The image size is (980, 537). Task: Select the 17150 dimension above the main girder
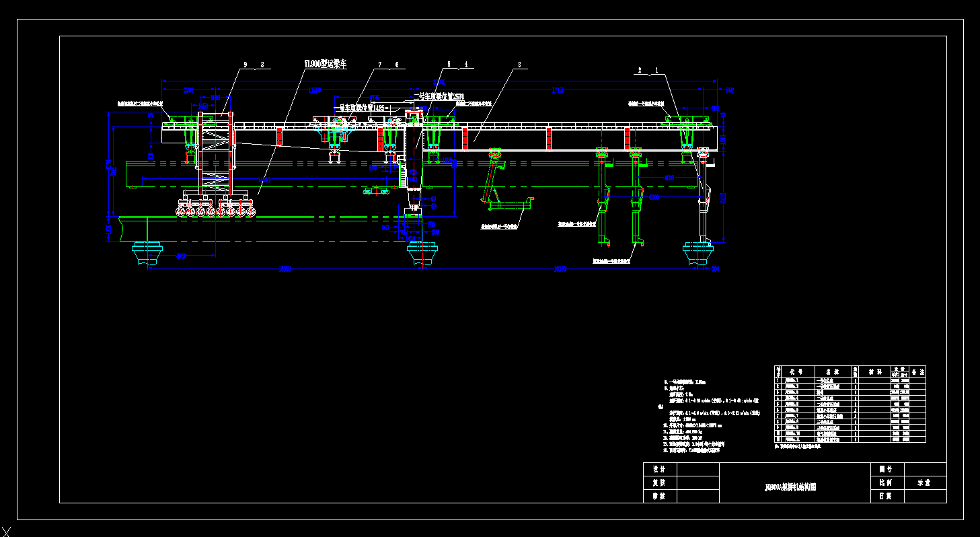tap(558, 90)
